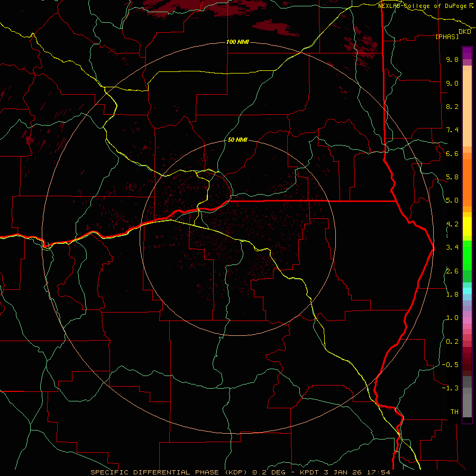Click the 'TH' threshold label
476x476 pixels.
(x=454, y=412)
